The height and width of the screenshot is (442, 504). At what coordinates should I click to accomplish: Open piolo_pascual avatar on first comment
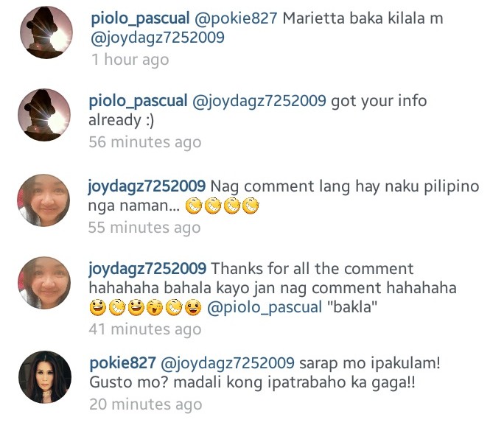(46, 32)
